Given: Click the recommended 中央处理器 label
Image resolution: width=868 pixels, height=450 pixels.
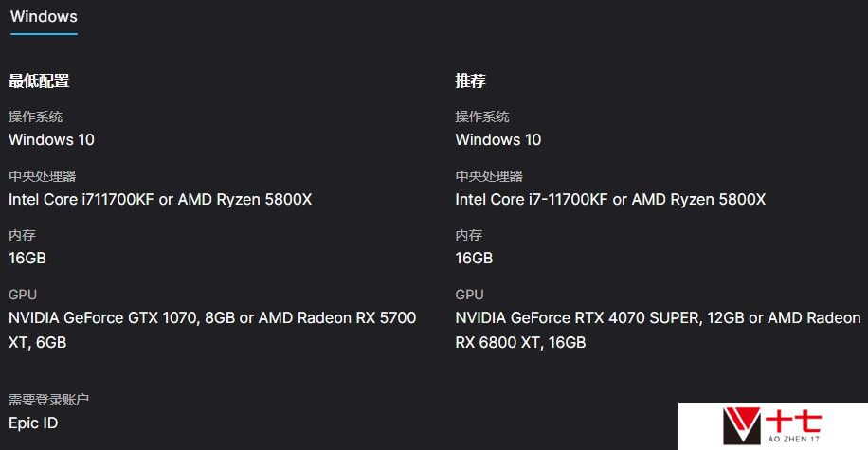Looking at the screenshot, I should tap(489, 176).
